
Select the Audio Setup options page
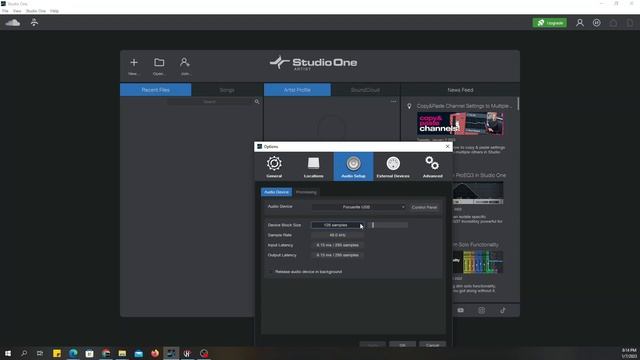point(353,167)
